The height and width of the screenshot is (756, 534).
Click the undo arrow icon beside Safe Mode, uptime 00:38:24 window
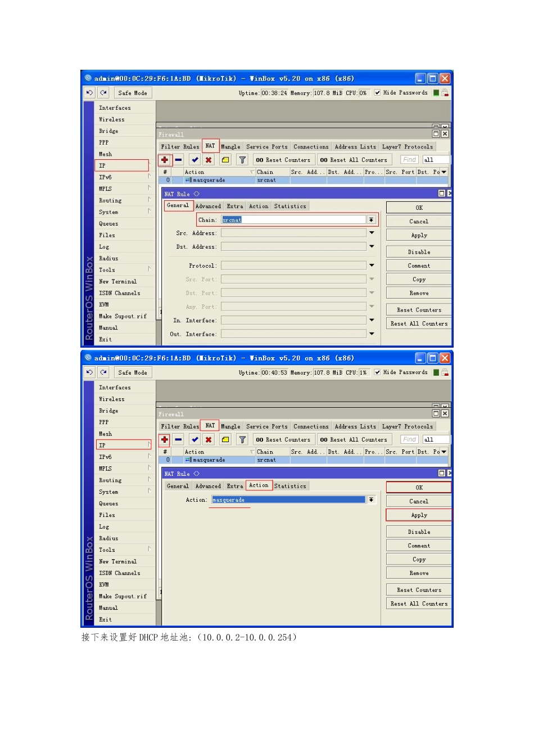89,93
